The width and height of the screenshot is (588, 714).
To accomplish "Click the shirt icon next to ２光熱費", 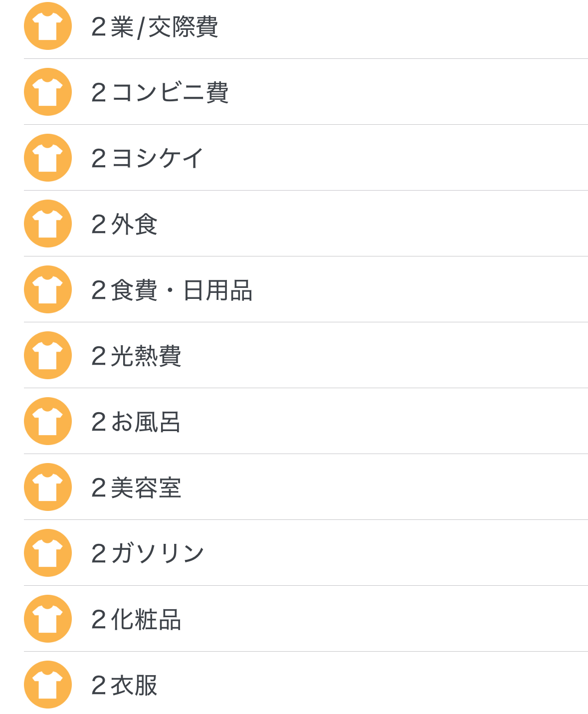I will (48, 355).
